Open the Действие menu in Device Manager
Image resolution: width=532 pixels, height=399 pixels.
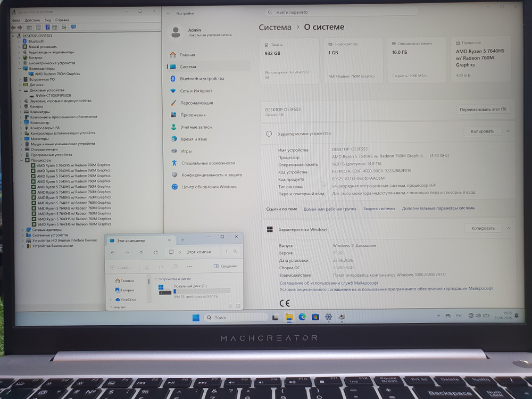pyautogui.click(x=32, y=20)
